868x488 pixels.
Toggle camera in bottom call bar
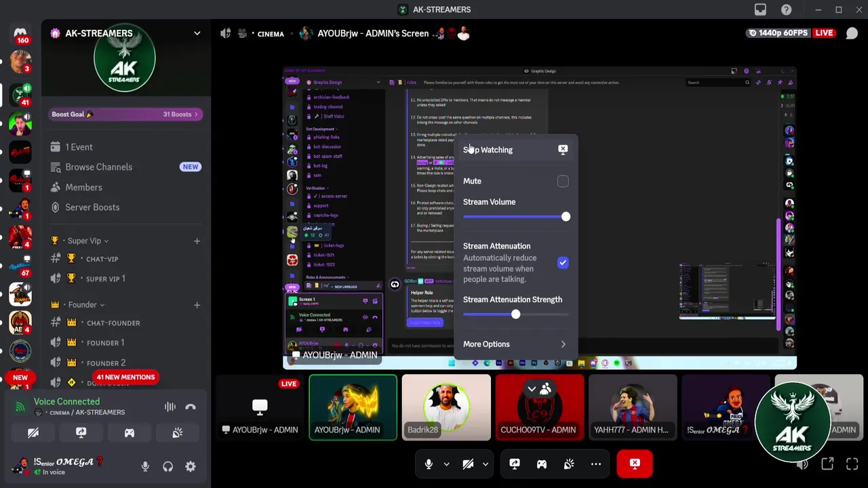468,464
